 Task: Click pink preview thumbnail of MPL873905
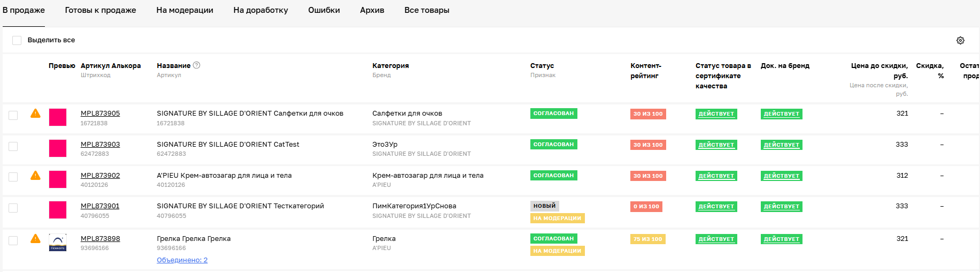pos(58,117)
